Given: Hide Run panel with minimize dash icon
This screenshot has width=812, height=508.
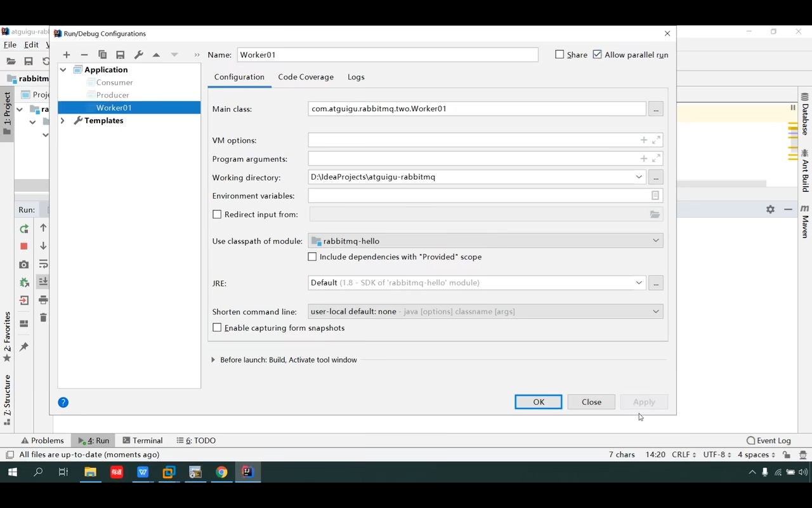Looking at the screenshot, I should [788, 209].
